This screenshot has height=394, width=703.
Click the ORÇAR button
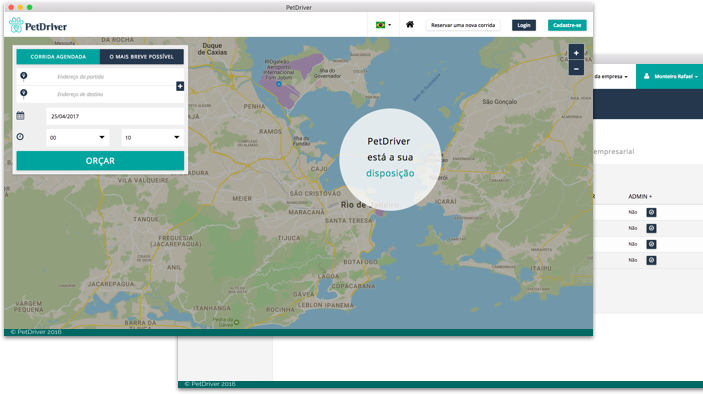(100, 160)
